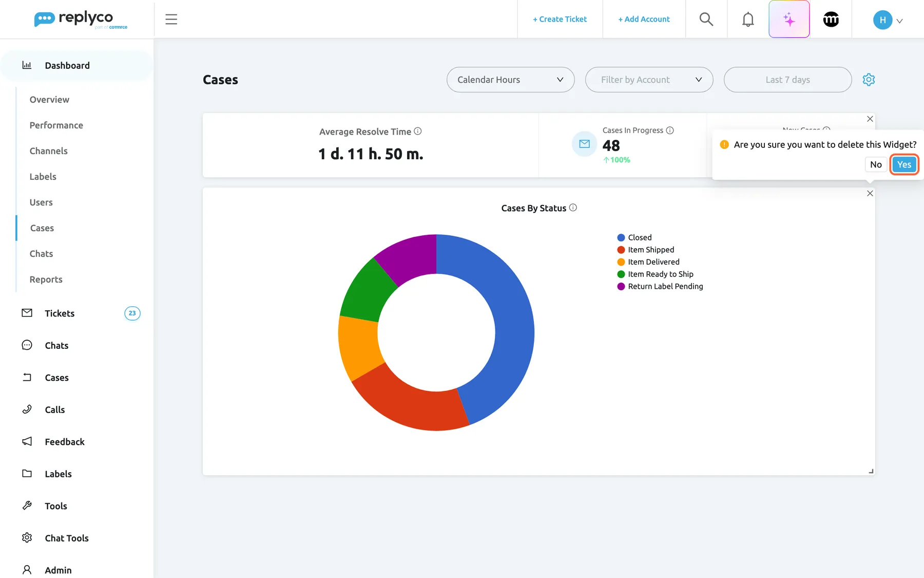
Task: Go to Performance dashboard sub-item
Action: [x=56, y=125]
